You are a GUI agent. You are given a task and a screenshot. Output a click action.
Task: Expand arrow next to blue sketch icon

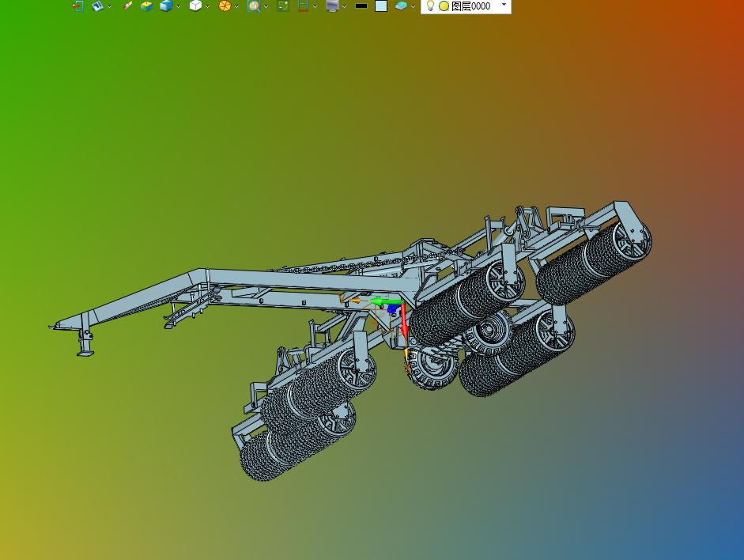(x=110, y=6)
